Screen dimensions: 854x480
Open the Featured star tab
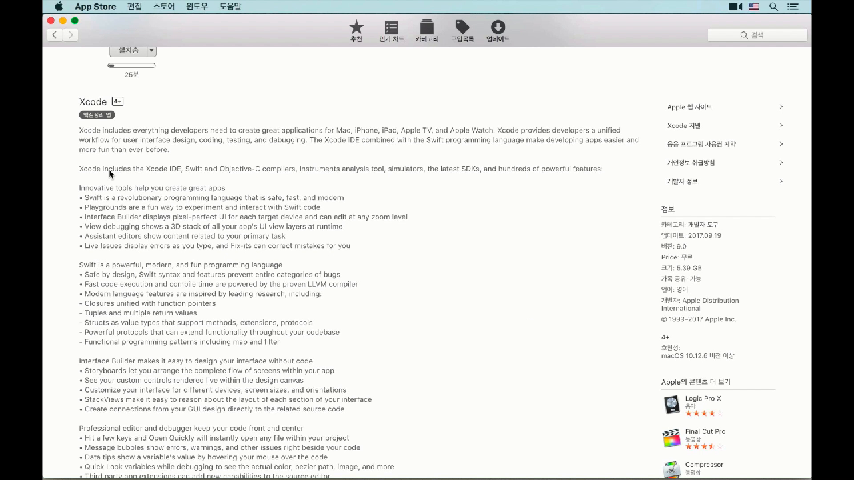[356, 31]
